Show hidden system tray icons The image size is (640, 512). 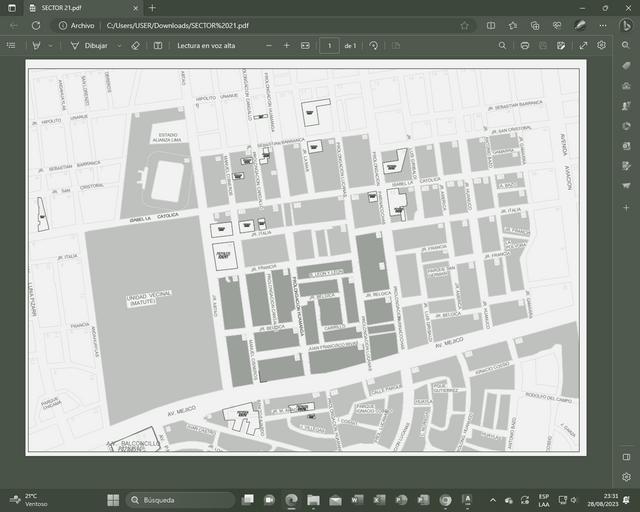click(x=493, y=500)
